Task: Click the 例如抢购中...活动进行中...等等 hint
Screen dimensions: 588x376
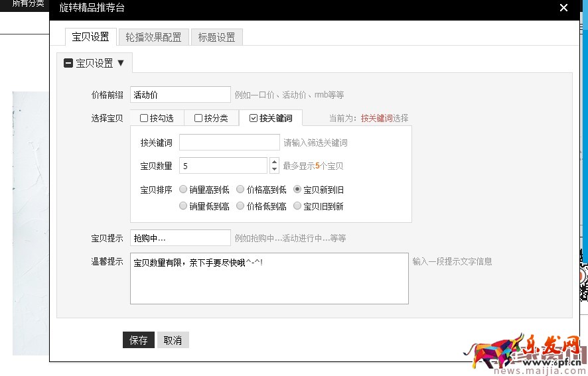Action: [290, 238]
